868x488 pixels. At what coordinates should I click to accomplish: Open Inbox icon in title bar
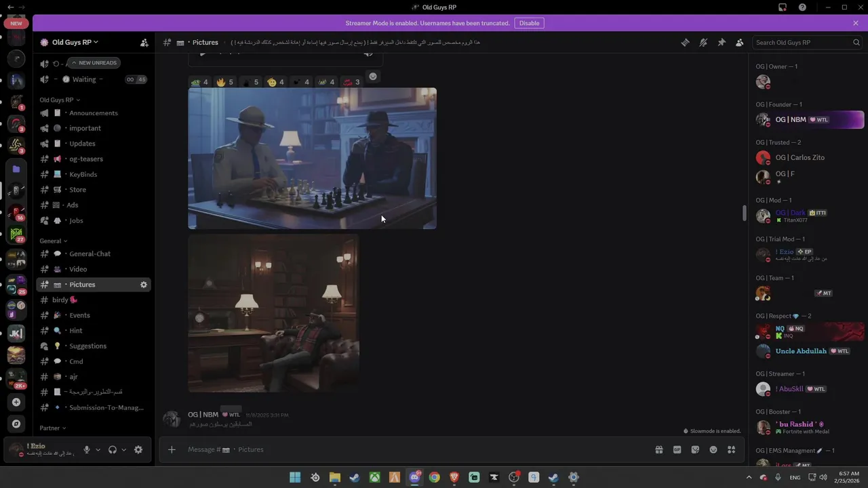783,7
